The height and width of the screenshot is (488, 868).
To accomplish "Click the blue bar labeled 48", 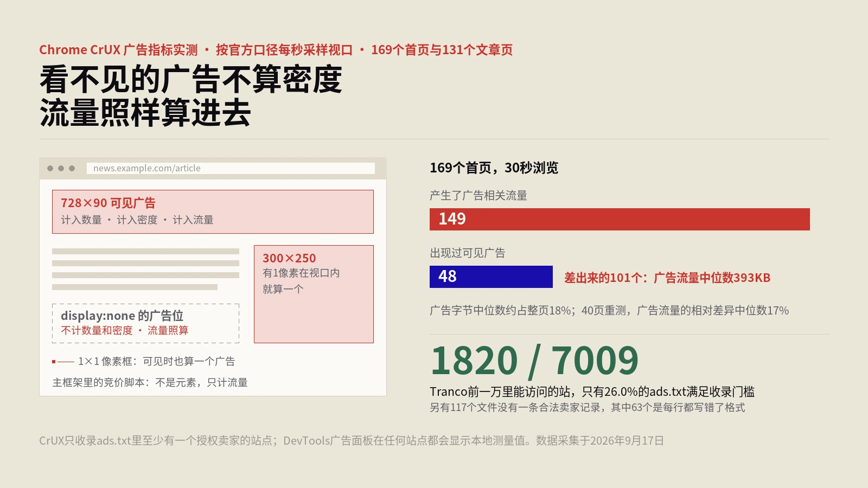I will [x=491, y=277].
